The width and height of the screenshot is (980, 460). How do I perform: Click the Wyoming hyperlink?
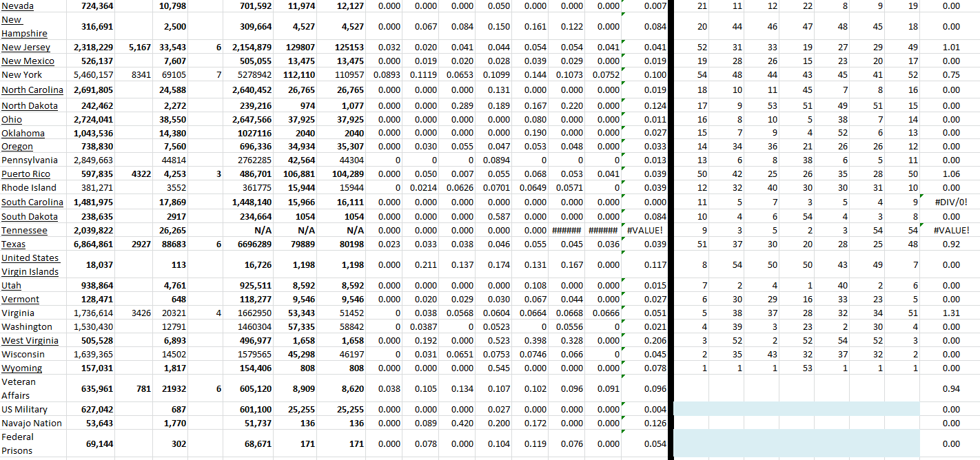click(x=21, y=368)
